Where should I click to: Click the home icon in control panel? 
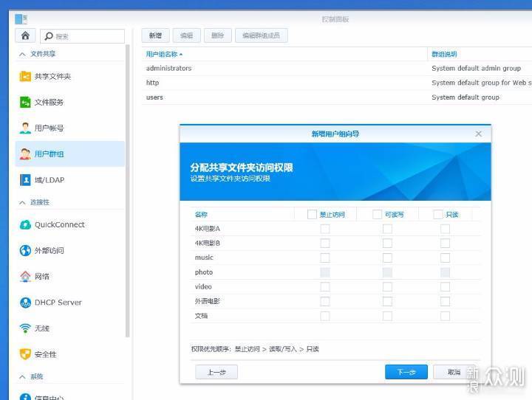pos(25,35)
